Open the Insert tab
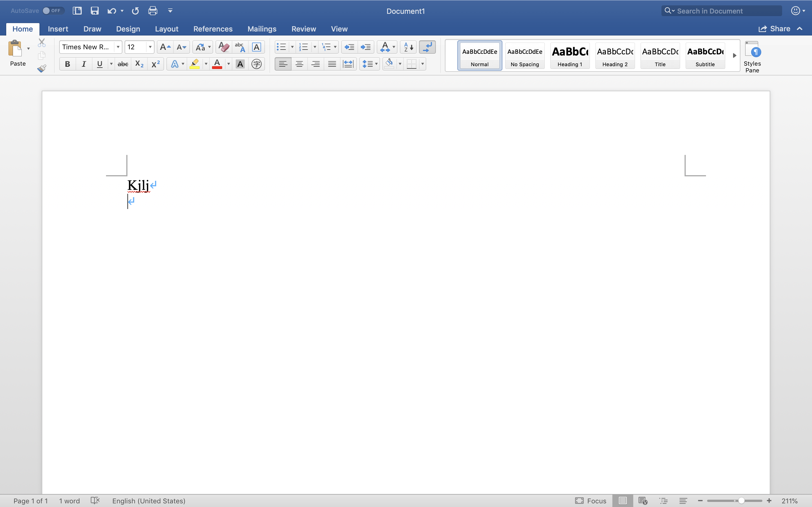This screenshot has width=812, height=507. (58, 29)
